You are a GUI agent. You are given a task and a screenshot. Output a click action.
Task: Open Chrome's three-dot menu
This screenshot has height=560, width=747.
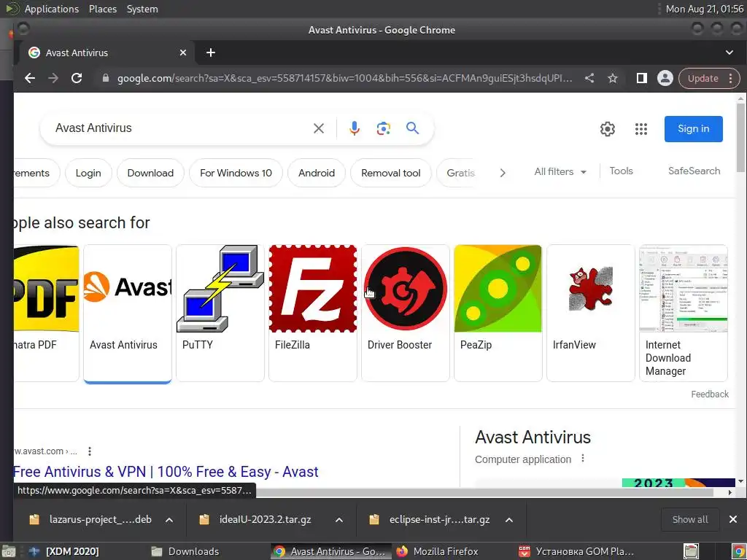click(730, 78)
